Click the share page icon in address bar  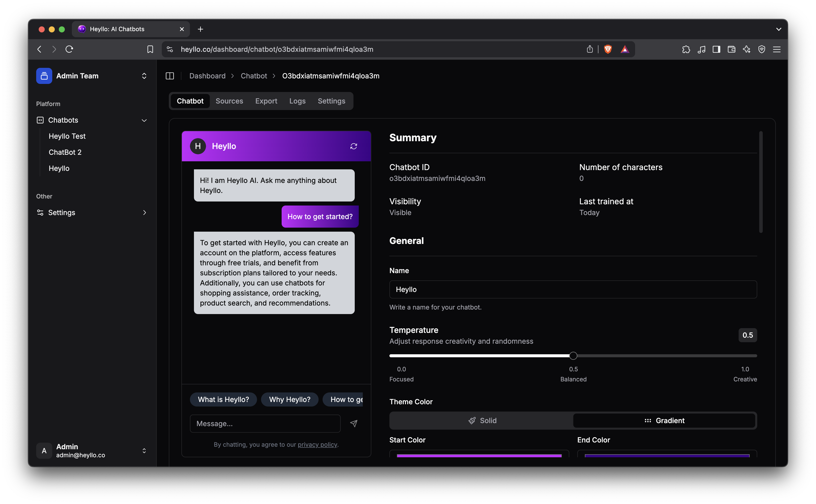tap(590, 49)
